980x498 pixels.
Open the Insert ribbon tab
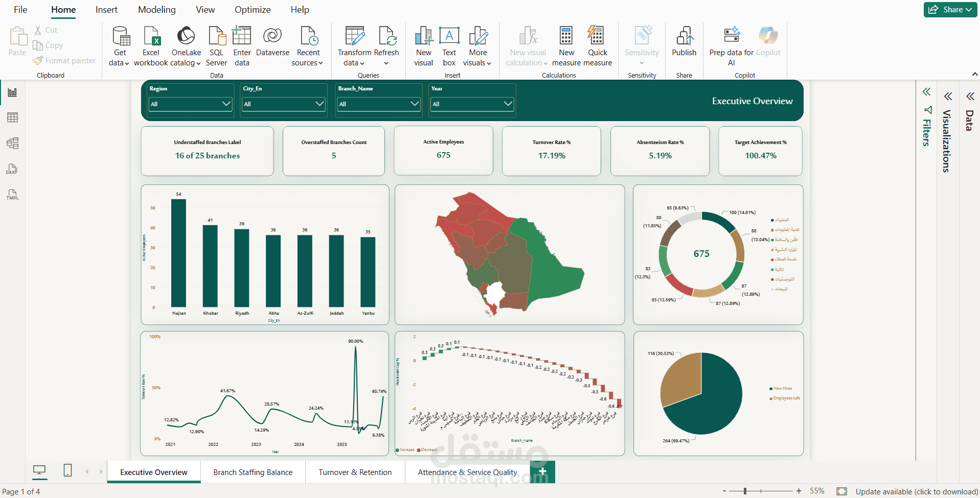click(x=106, y=10)
